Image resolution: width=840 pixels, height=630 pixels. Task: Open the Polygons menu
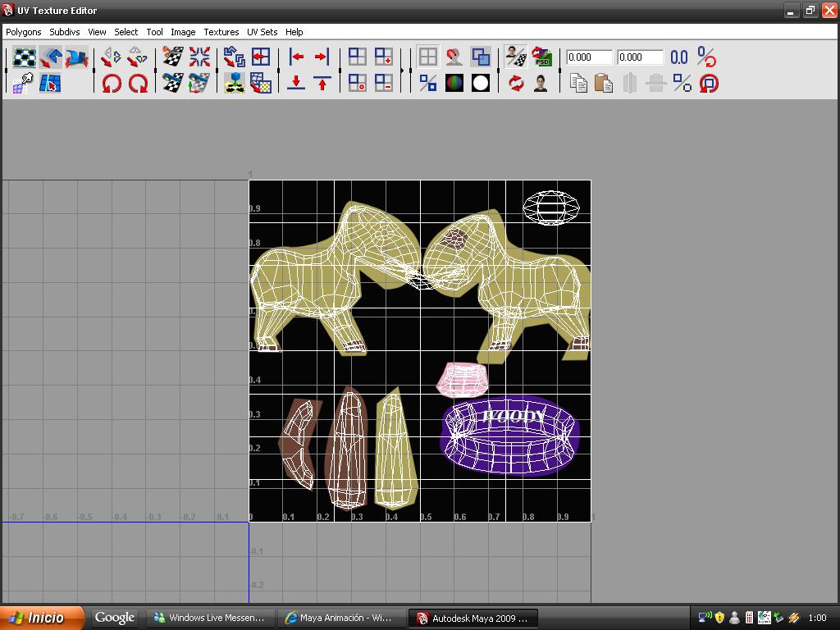coord(24,32)
